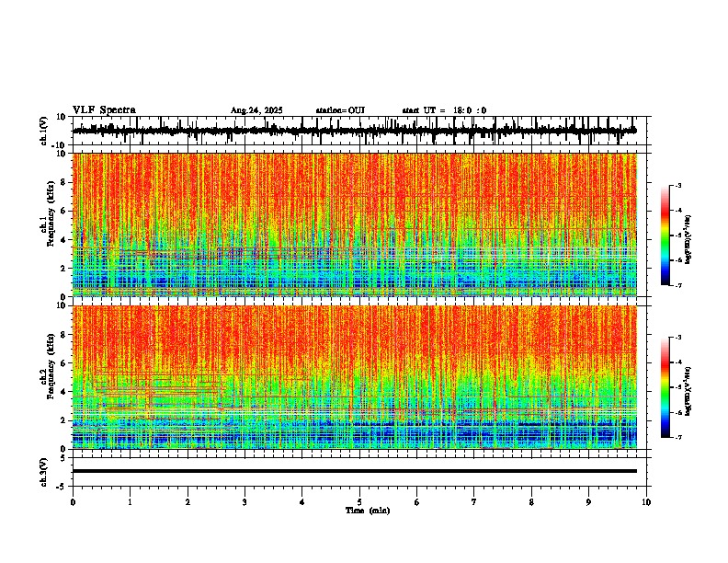Click the "ch.1(V)" waveform axis label
This screenshot has height=563, width=728.
pos(44,131)
